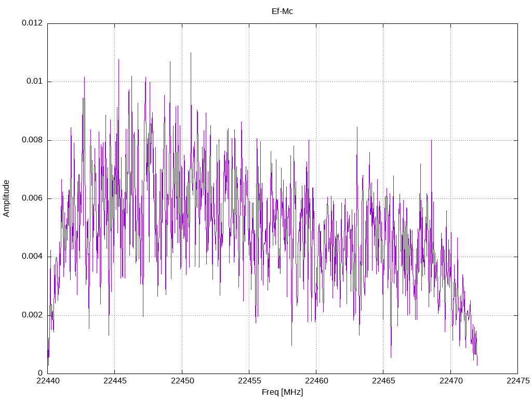The width and height of the screenshot is (532, 399).
Task: Click the y-axis tick label 0.012
Action: (x=32, y=23)
